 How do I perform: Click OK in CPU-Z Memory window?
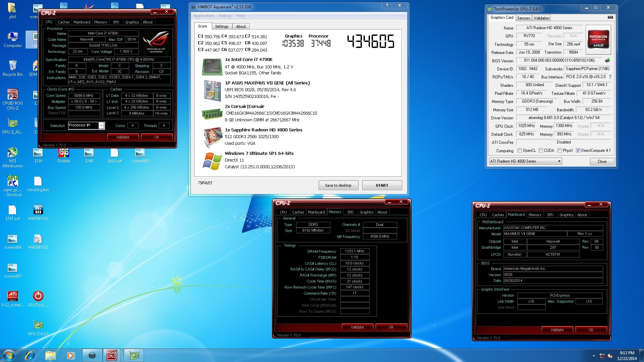click(391, 327)
